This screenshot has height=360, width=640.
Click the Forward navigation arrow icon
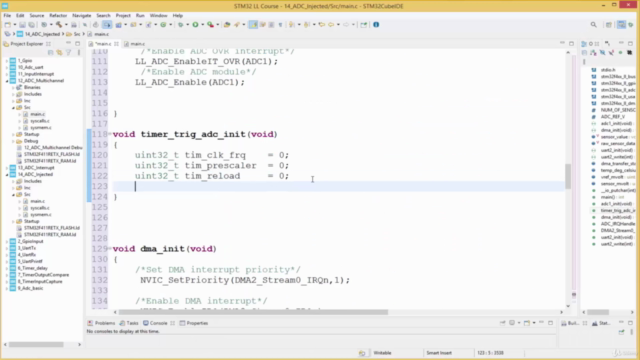[346, 25]
